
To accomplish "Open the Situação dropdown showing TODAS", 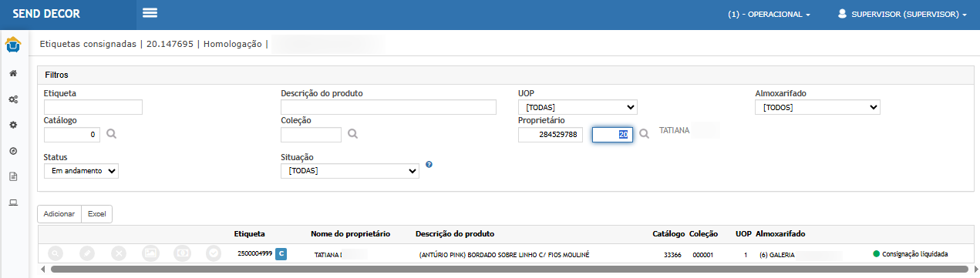I will click(350, 171).
